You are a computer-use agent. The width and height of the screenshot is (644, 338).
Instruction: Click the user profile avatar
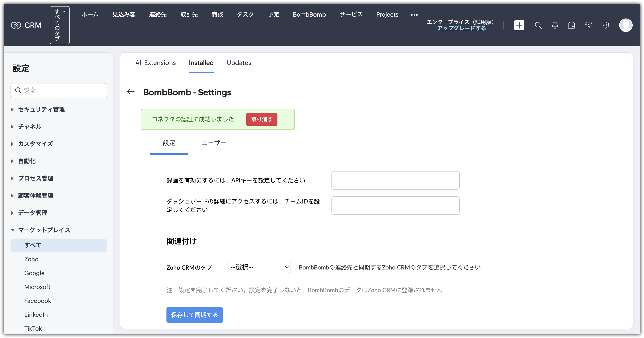coord(626,25)
